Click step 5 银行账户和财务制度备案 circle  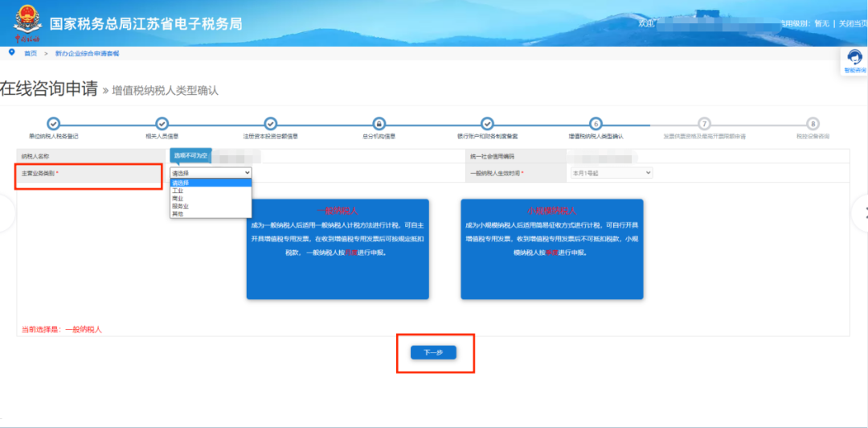click(487, 123)
